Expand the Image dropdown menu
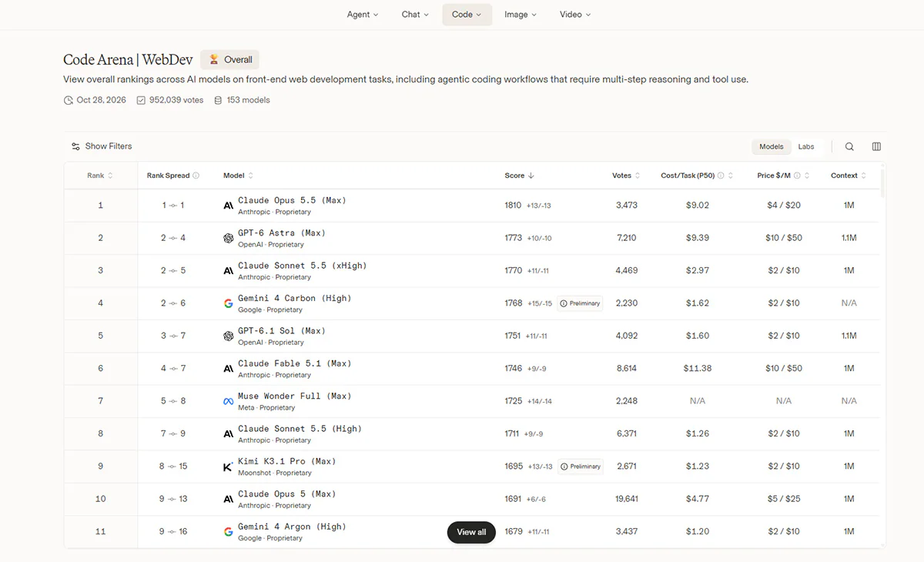 (x=521, y=15)
